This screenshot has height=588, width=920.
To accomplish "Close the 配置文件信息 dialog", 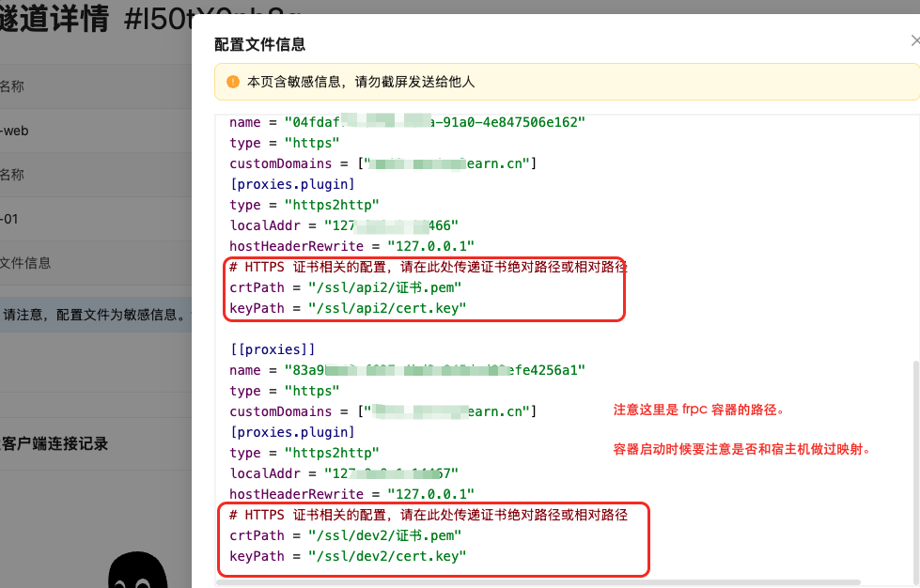I will [x=914, y=41].
